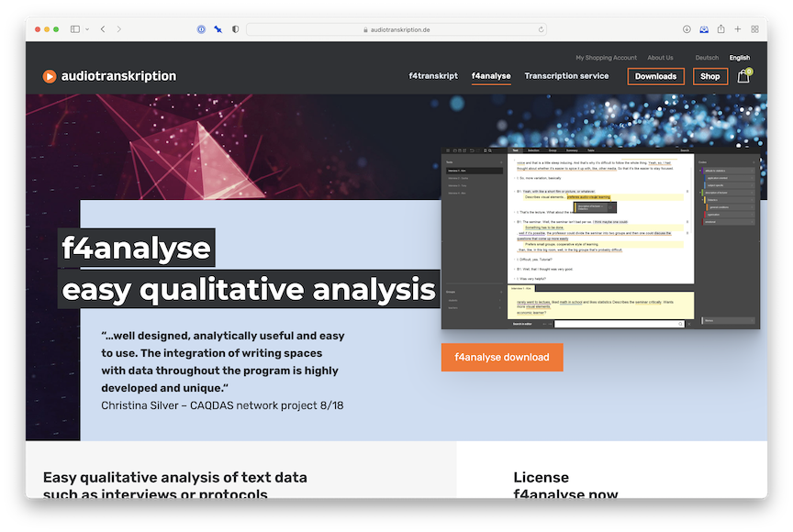This screenshot has width=793, height=532.
Task: Add a new tab with plus icon
Action: [x=738, y=29]
